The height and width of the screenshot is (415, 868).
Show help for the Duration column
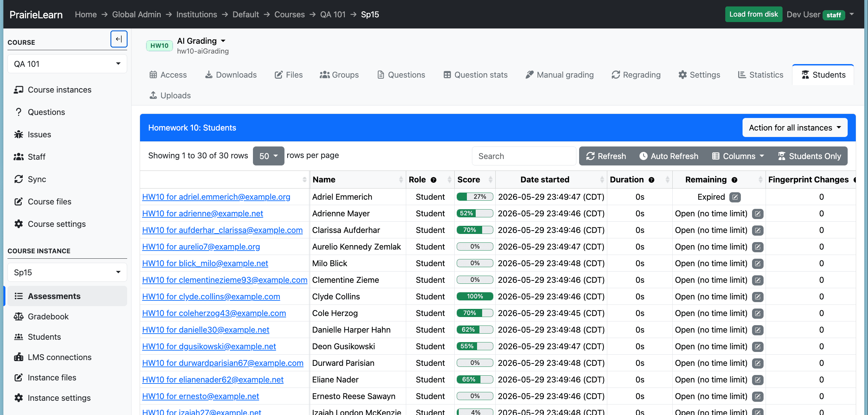click(651, 180)
